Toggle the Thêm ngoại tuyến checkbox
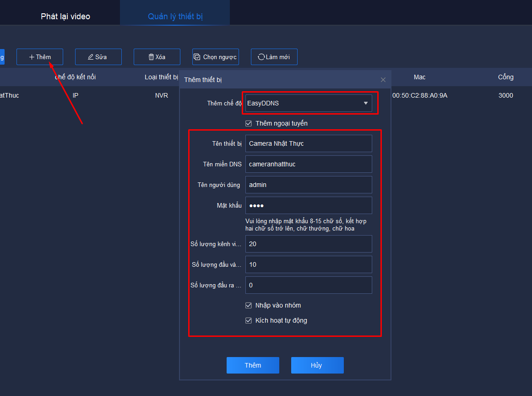The image size is (532, 396). coord(249,123)
